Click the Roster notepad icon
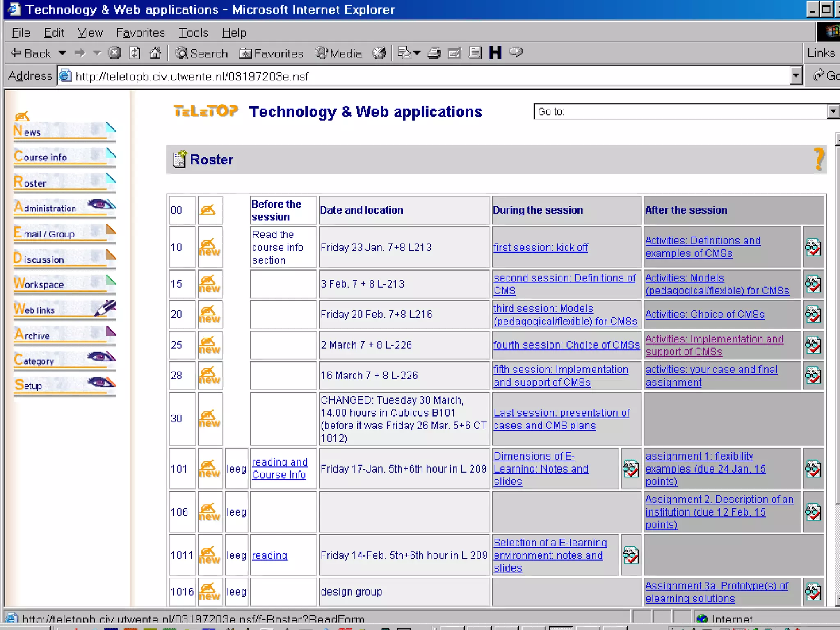 [180, 159]
